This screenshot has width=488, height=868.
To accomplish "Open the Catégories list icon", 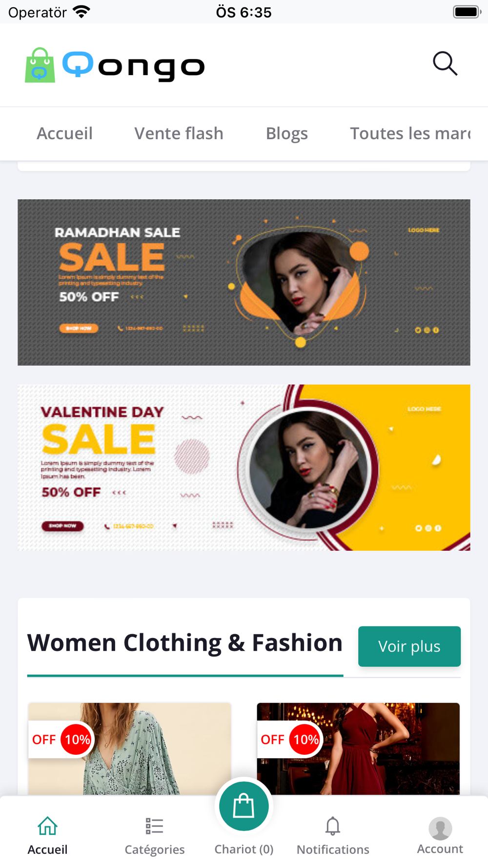I will tap(154, 826).
